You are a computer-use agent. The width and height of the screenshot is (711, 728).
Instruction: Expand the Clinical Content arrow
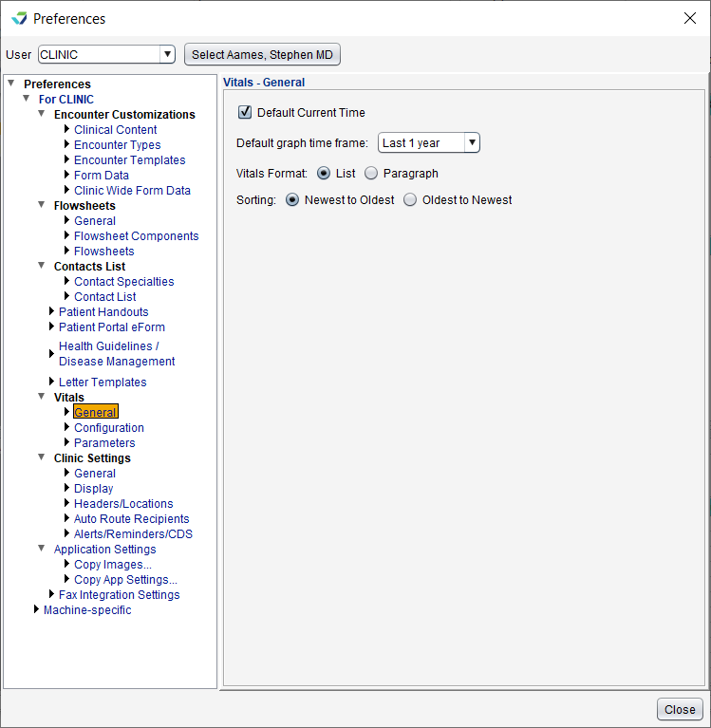[x=66, y=129]
